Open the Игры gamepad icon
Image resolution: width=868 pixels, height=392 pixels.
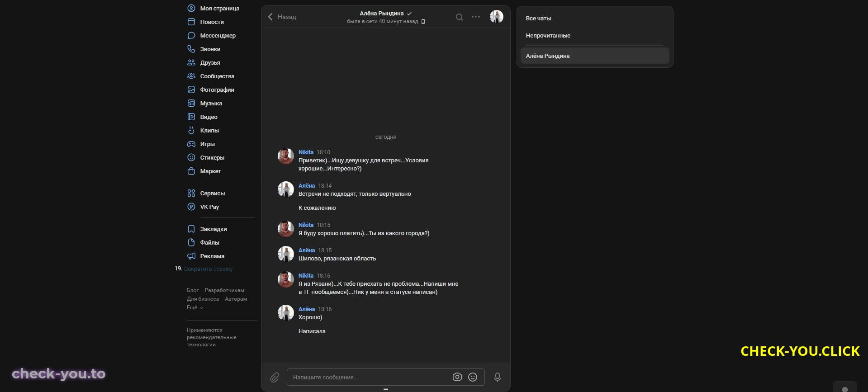tap(191, 144)
